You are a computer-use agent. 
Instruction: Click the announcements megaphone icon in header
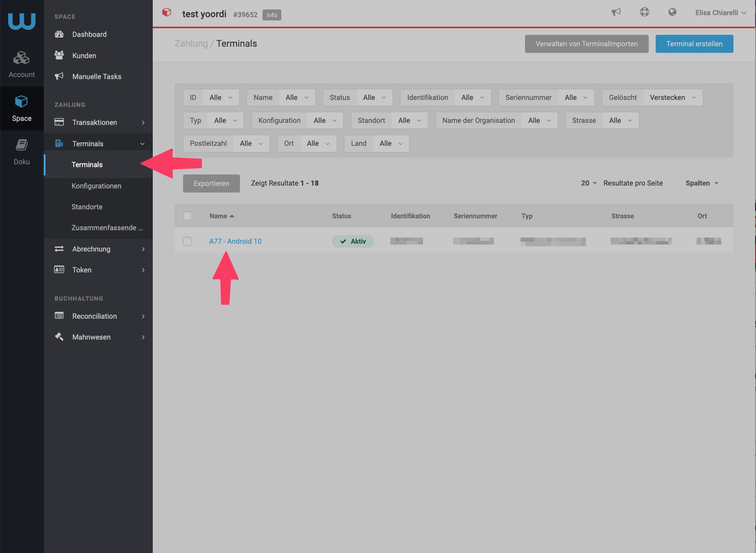616,12
